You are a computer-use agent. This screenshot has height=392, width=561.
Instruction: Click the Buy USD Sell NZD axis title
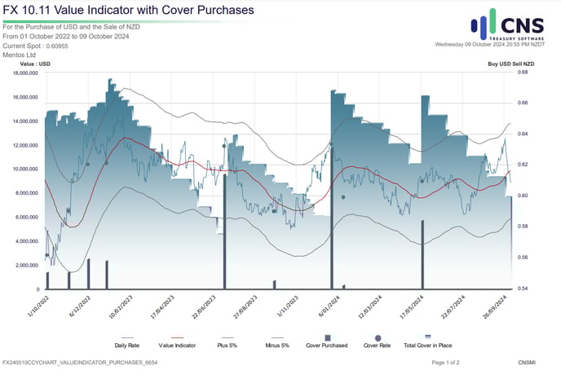[x=510, y=64]
